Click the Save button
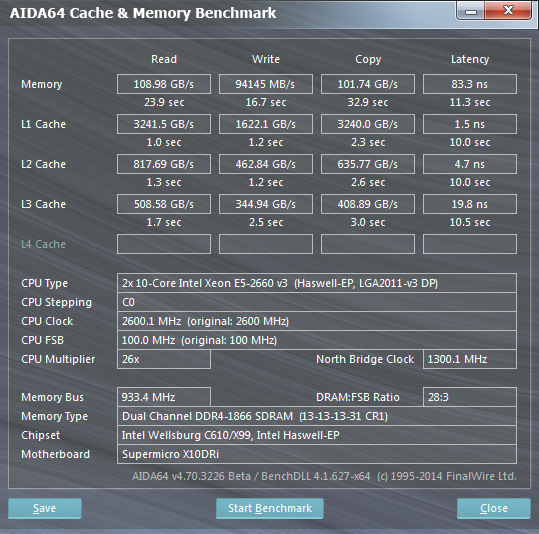This screenshot has height=534, width=539. click(x=45, y=508)
